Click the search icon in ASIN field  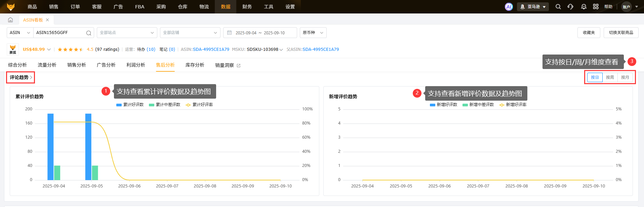click(88, 33)
